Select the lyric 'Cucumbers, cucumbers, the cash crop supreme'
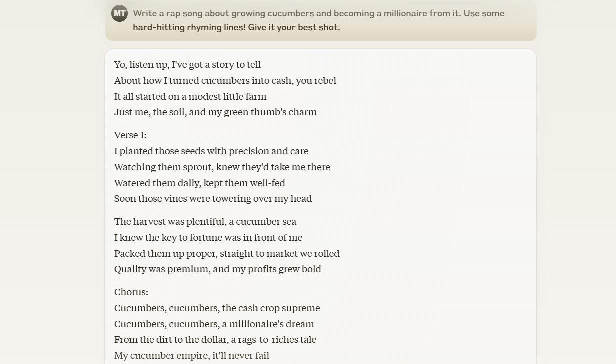 (217, 308)
